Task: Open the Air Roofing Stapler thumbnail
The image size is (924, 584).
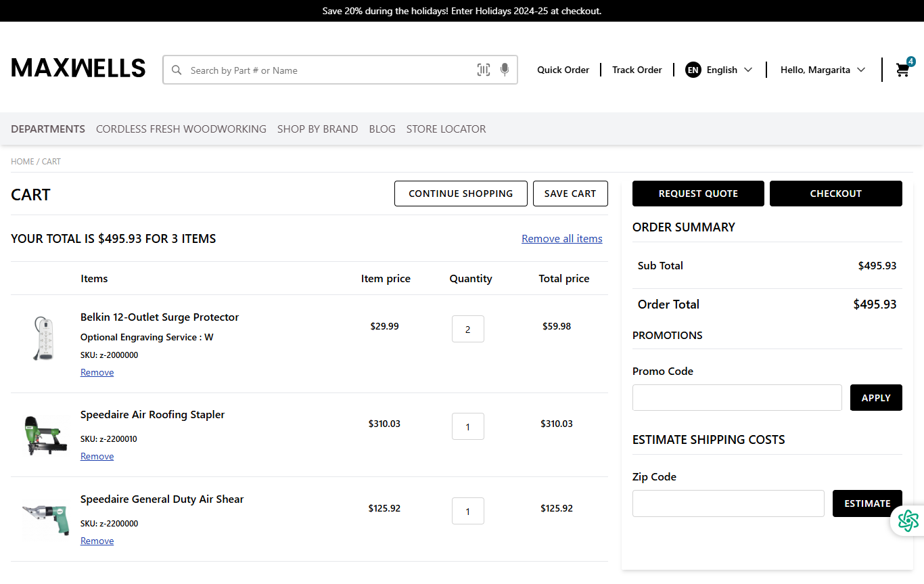Action: coord(45,435)
